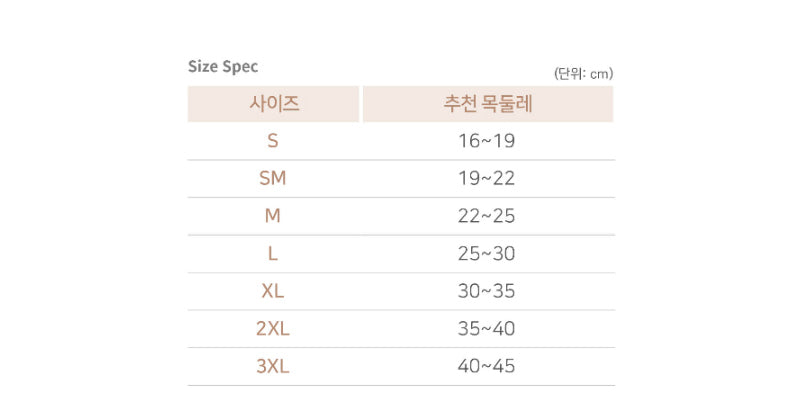The height and width of the screenshot is (413, 800).
Task: Select the 30~35 neck range value
Action: tap(486, 291)
